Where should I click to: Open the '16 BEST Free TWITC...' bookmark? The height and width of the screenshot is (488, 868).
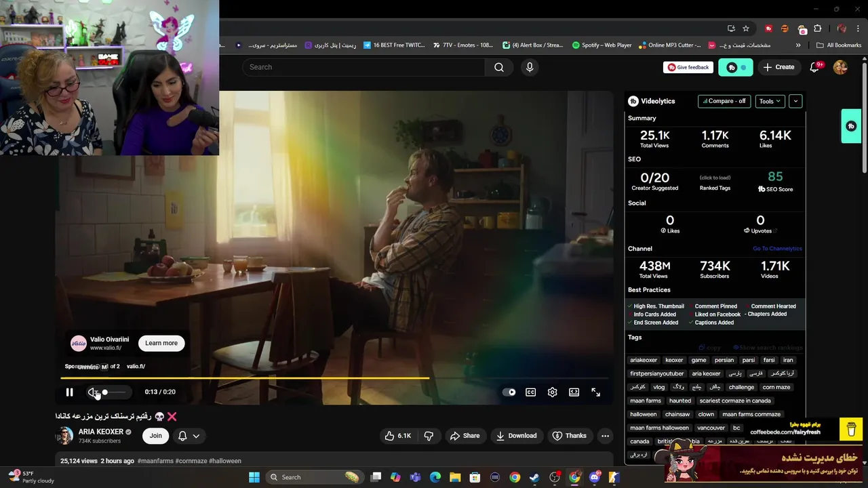395,45
